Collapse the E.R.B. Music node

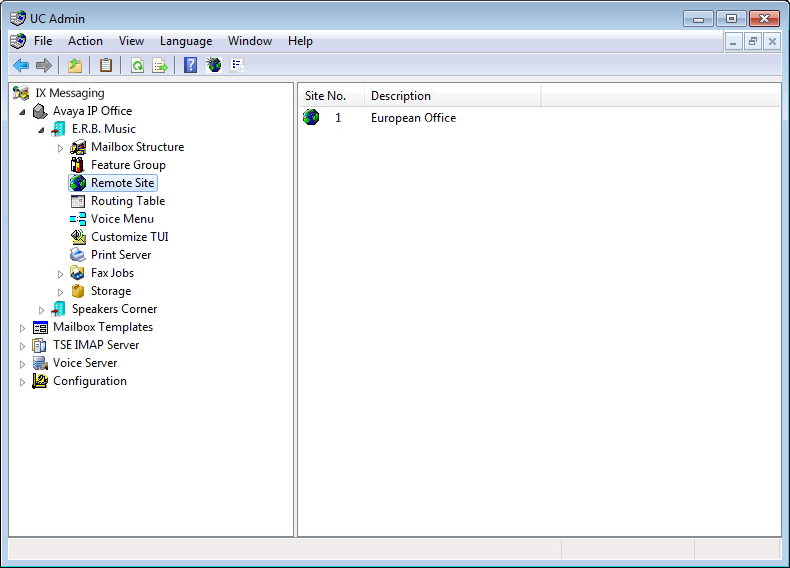click(x=41, y=130)
